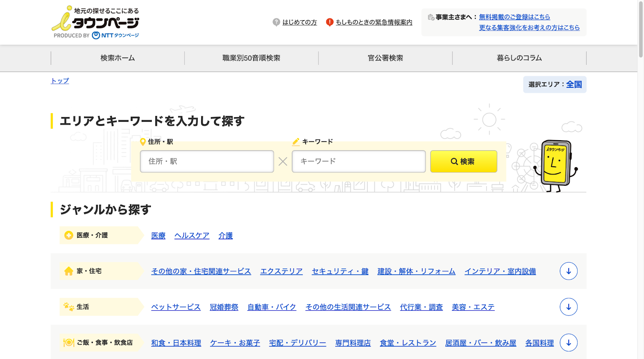644x359 pixels.
Task: Open the 官公署検索 tab
Action: (x=386, y=58)
